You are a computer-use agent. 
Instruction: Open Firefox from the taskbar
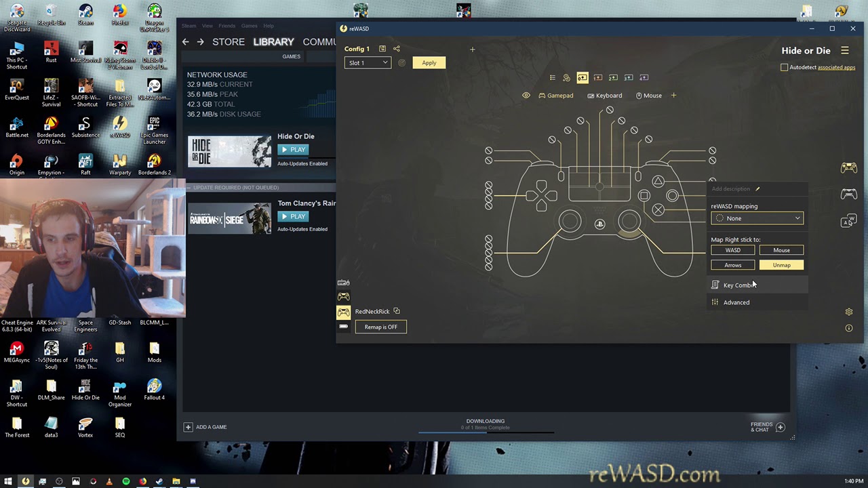pos(142,481)
